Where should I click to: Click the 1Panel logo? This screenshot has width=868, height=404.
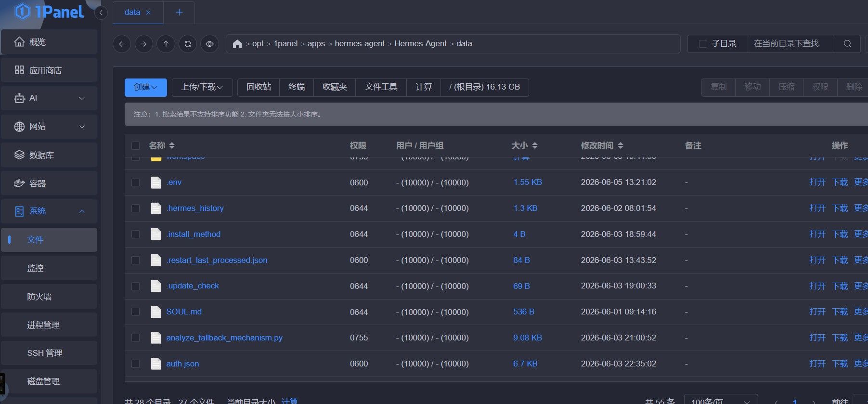(49, 12)
